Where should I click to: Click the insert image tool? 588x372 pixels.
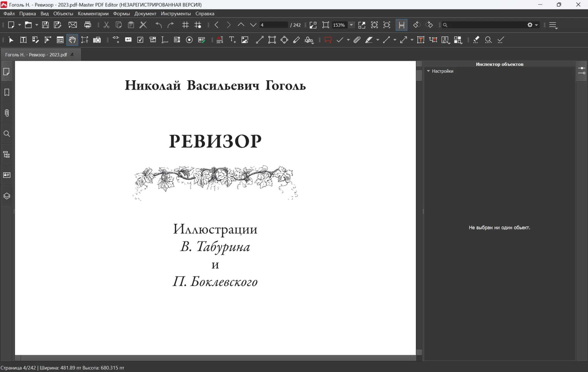(x=245, y=40)
